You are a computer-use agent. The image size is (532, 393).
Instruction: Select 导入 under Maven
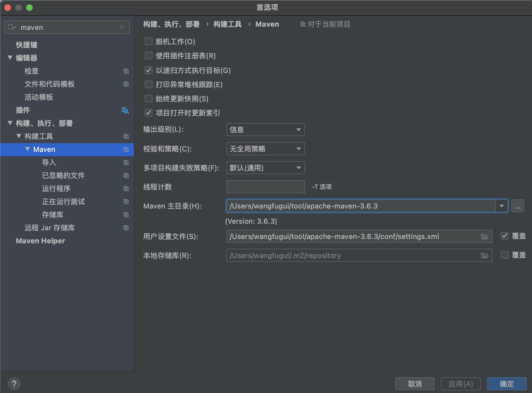(49, 162)
